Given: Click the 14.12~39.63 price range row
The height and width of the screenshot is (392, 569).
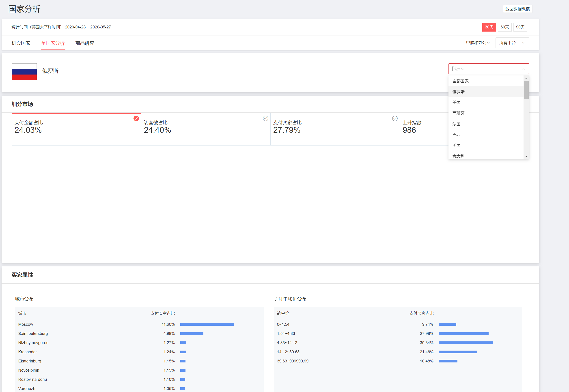Looking at the screenshot, I should [398, 352].
